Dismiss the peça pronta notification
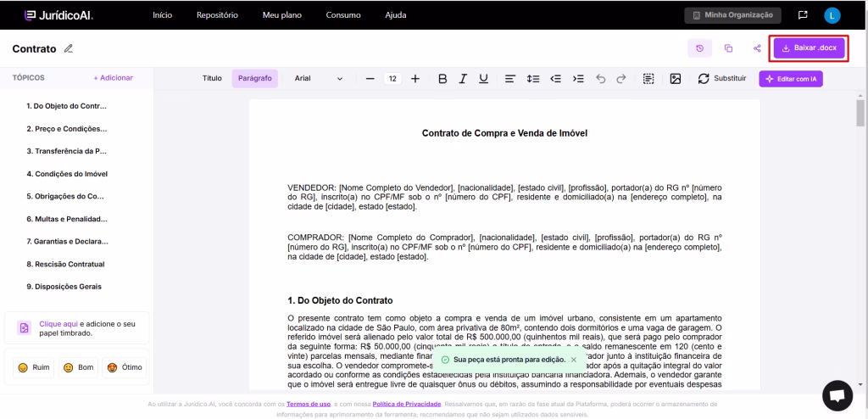Image resolution: width=868 pixels, height=419 pixels. click(574, 360)
